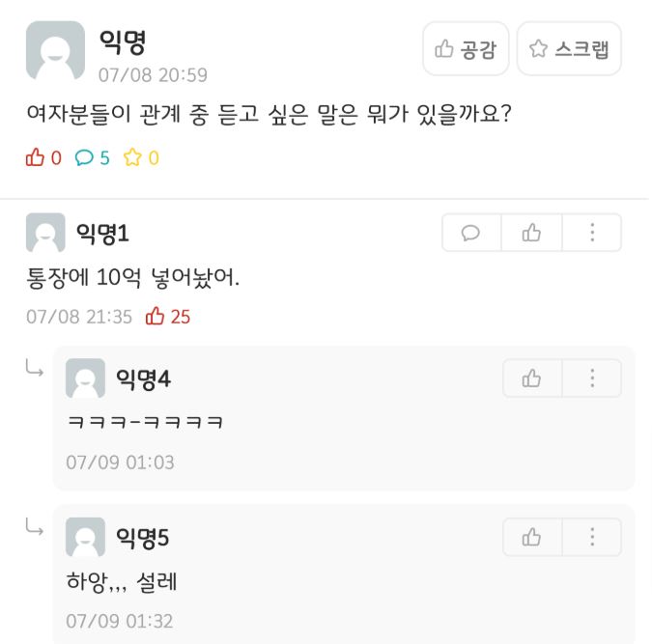The image size is (652, 644).
Task: Click the yellow star scrap count icon
Action: coord(132,158)
